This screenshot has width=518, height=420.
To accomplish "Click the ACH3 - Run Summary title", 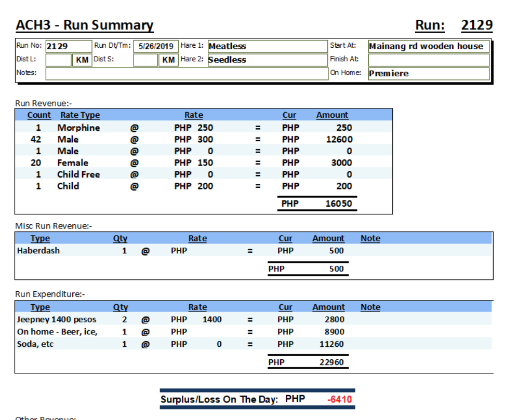I will [x=85, y=25].
